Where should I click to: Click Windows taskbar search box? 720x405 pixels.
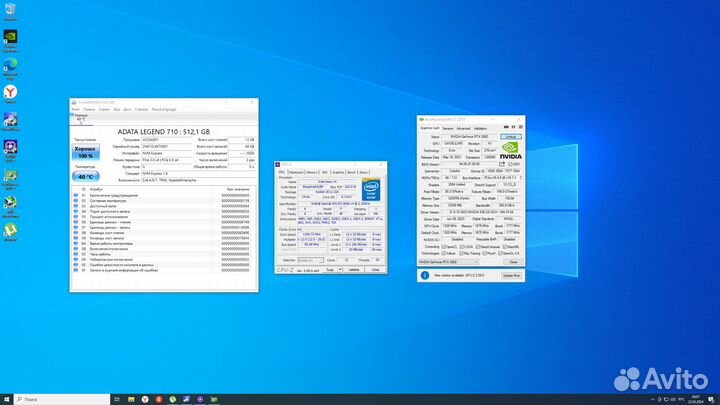tap(62, 399)
